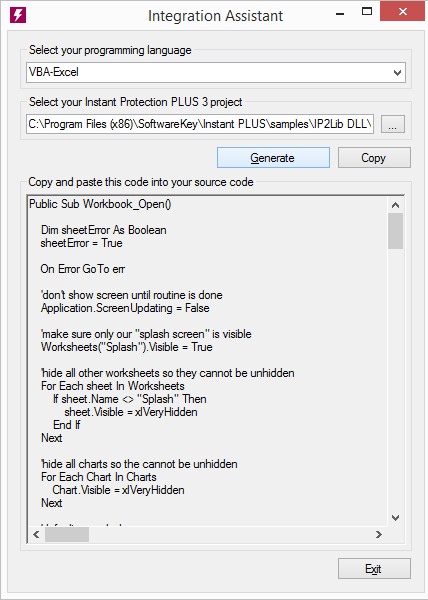Click the horizontal scrollbar left arrow
This screenshot has height=600, width=428.
coord(36,534)
